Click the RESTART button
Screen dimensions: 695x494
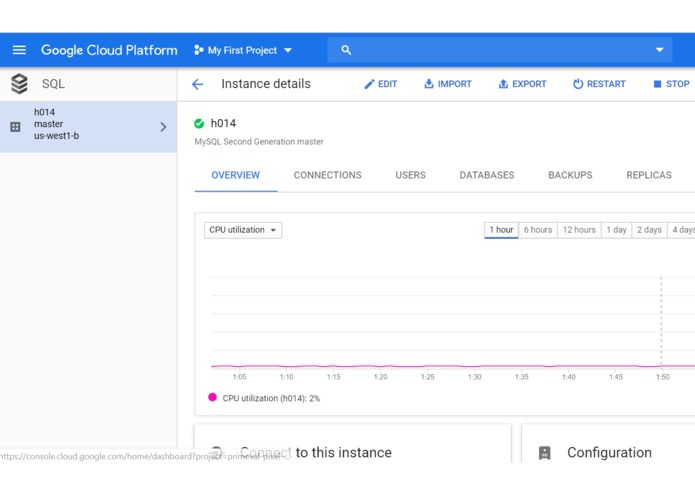599,84
